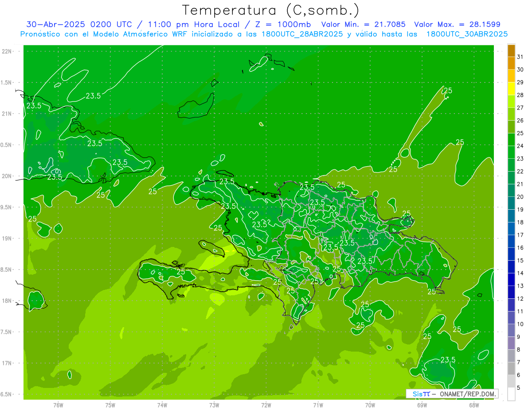Click the '75W' longitude axis label
532x411 pixels.
point(110,405)
